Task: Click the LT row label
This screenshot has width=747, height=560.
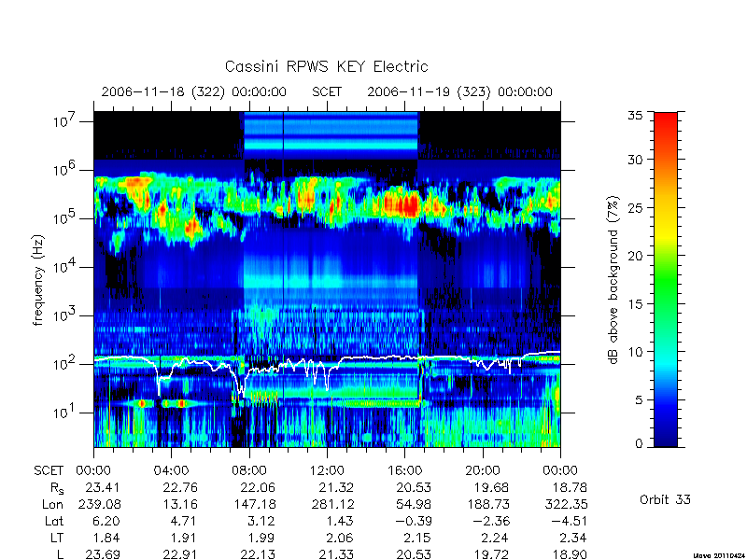Action: (57, 538)
